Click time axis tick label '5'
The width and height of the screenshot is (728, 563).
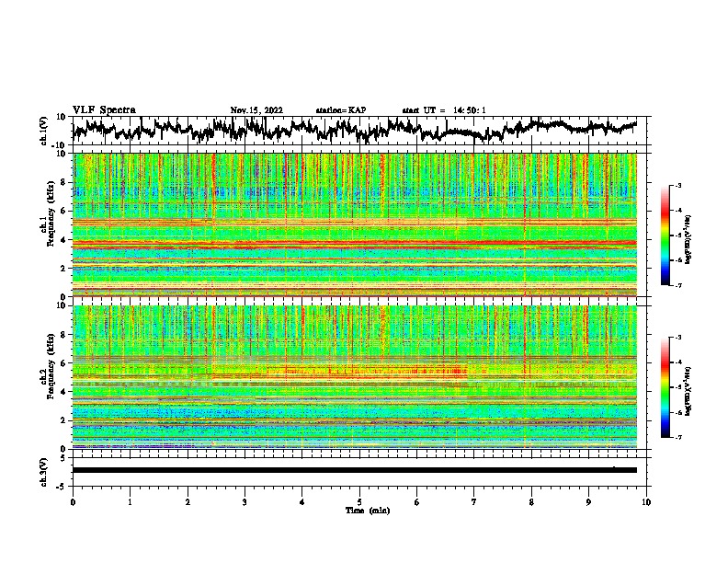[x=359, y=502]
